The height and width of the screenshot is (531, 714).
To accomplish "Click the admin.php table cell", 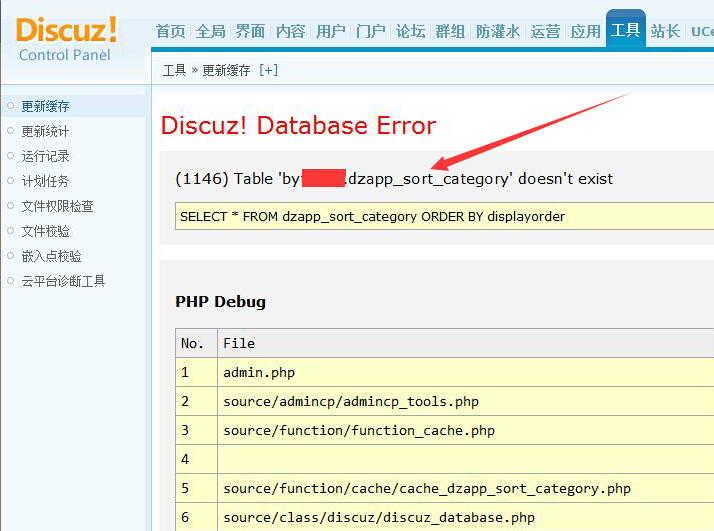I will [x=466, y=373].
